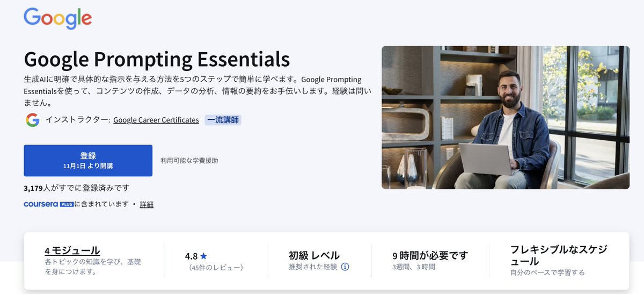Image resolution: width=644 pixels, height=294 pixels.
Task: Click the 登録 enrollment button
Action: tap(88, 160)
